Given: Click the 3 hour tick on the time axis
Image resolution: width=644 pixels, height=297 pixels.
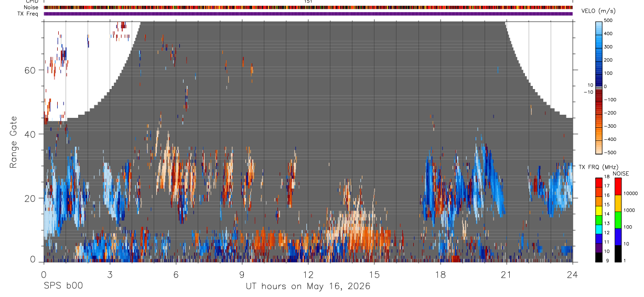Looking at the screenshot, I should click(x=110, y=274).
